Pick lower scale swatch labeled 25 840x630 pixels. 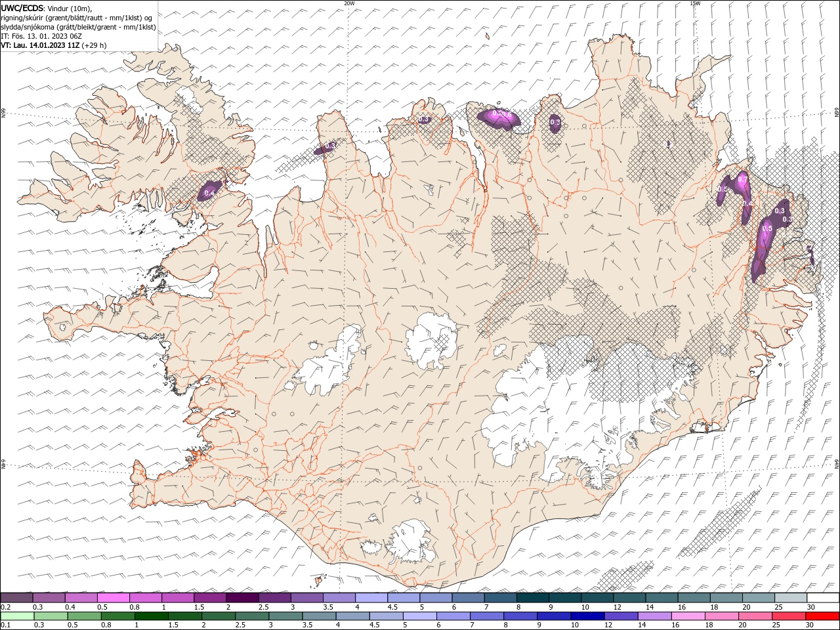787,616
